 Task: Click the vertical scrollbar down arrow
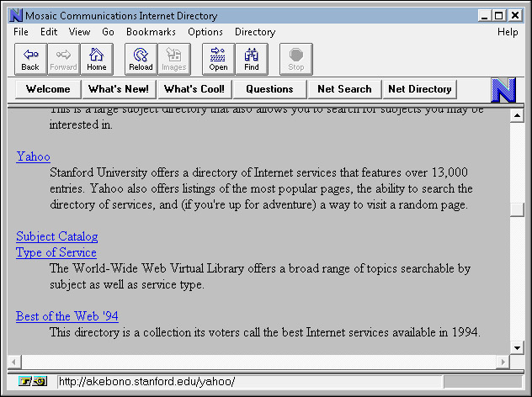tap(517, 348)
